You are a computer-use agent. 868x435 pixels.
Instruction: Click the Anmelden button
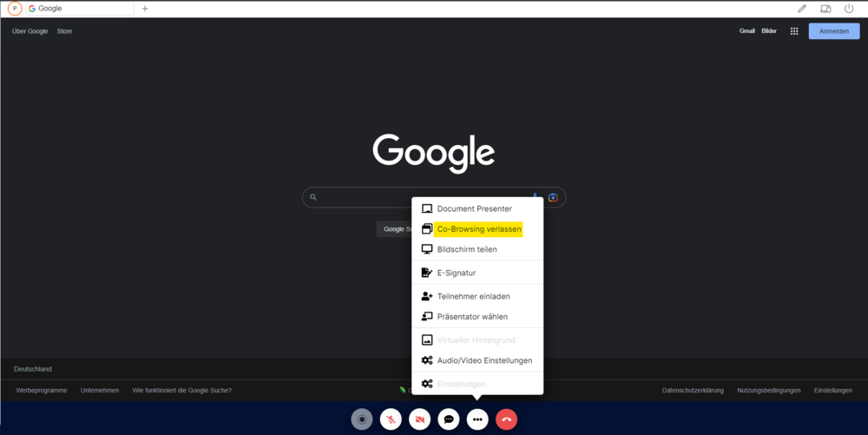(834, 31)
